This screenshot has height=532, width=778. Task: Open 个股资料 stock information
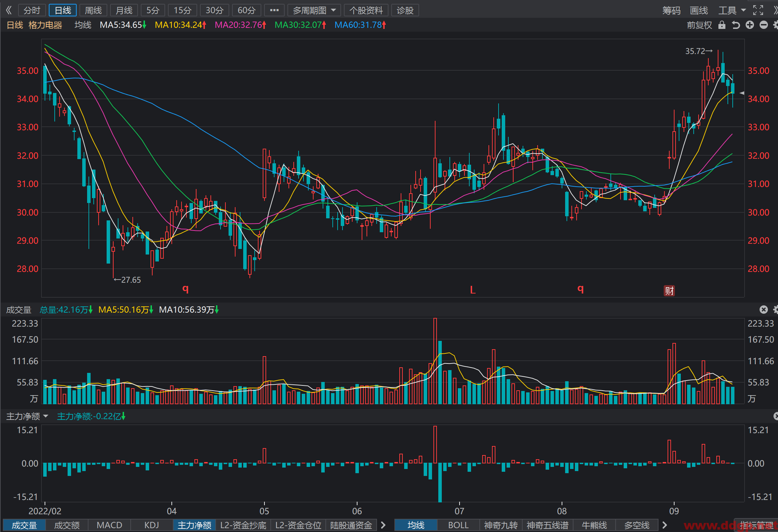coord(366,10)
